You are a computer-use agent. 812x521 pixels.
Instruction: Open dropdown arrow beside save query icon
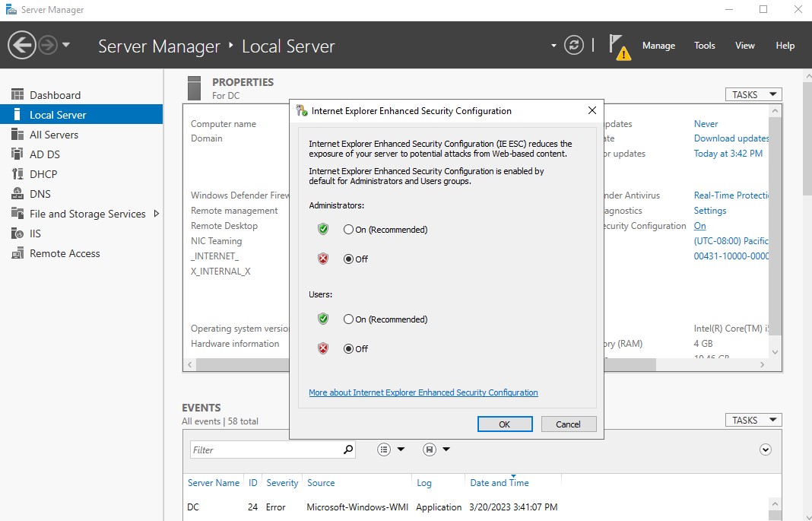point(446,450)
